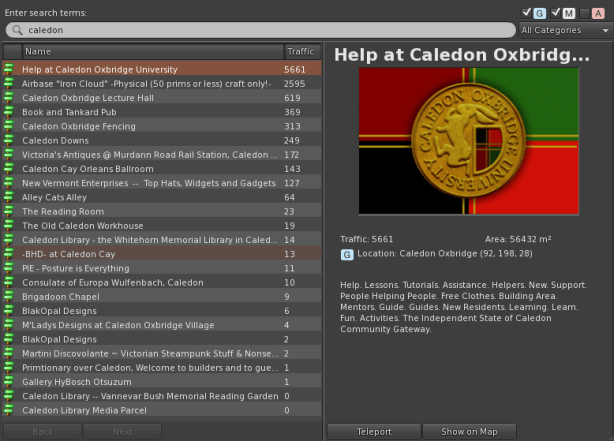Click the Moderate maturity M icon
The image size is (614, 441).
point(569,14)
